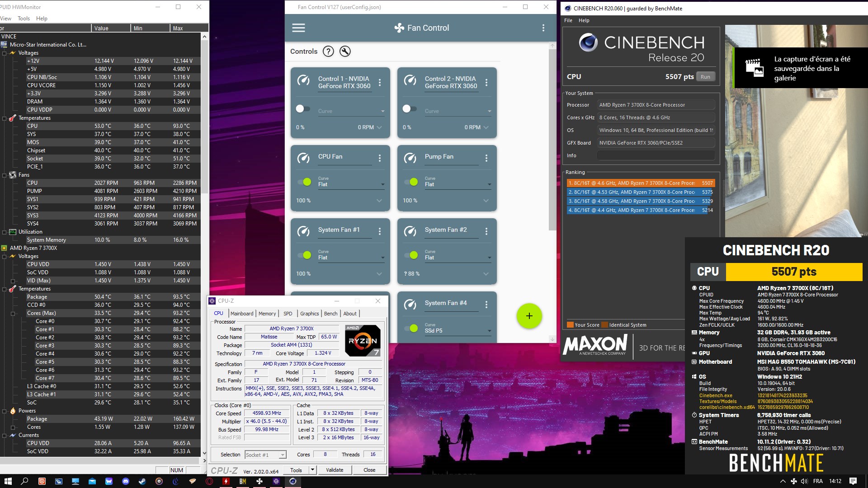This screenshot has height=488, width=868.
Task: Turn off System Fan #2 toggle
Action: [x=411, y=255]
